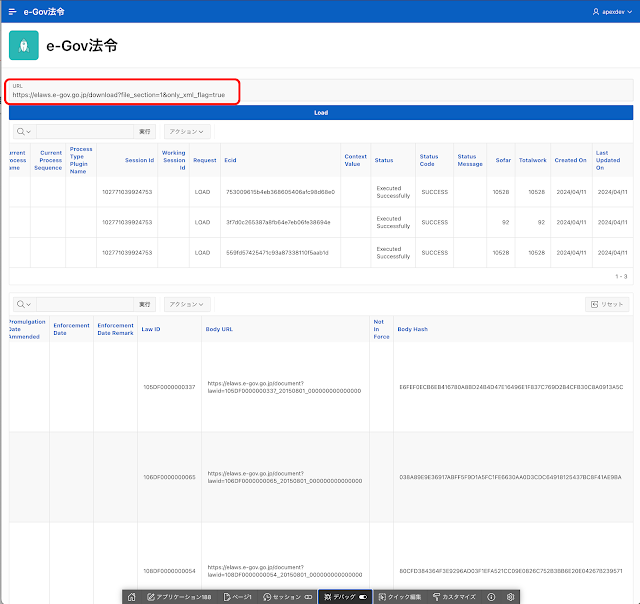Image resolution: width=640 pixels, height=604 pixels.
Task: Click Ecid value starting with 3f7d0c265387
Action: (278, 222)
